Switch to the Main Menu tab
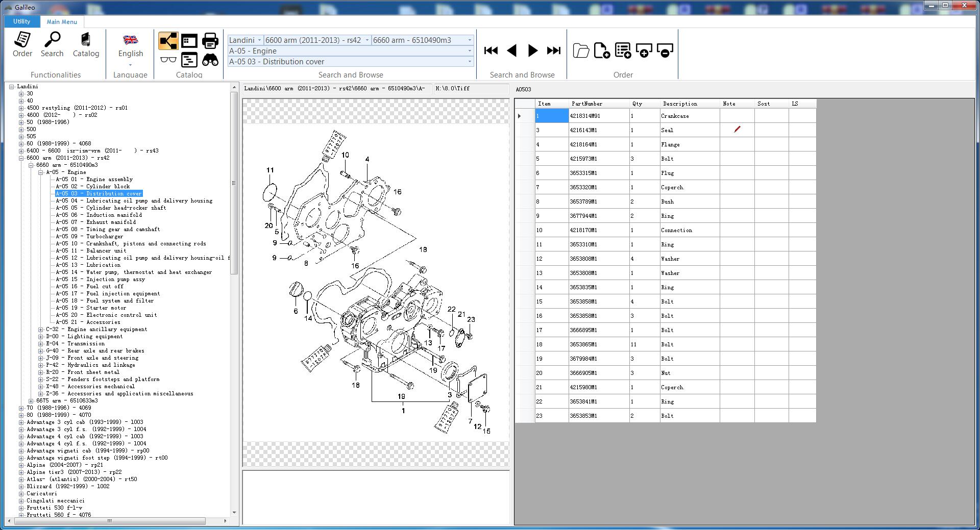 [62, 21]
